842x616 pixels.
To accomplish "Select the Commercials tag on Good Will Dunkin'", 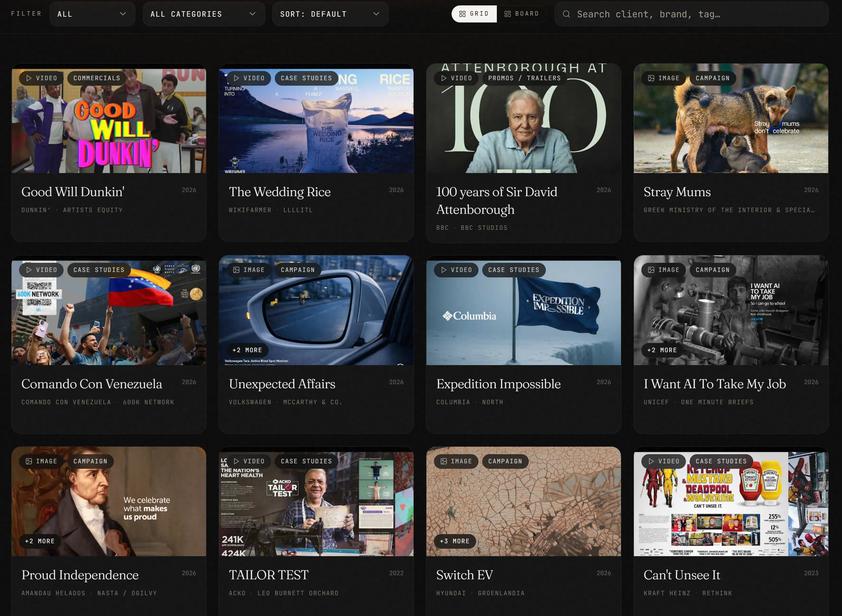I will 97,78.
